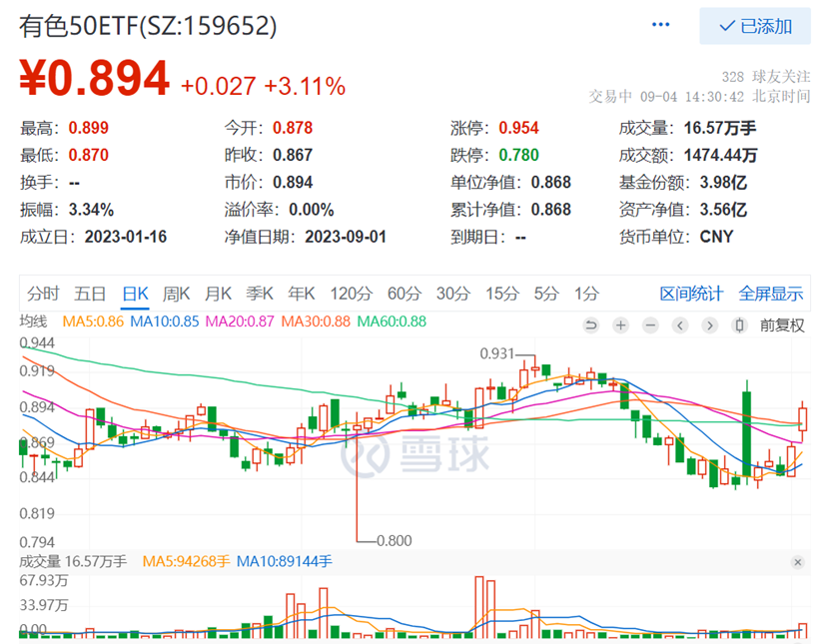
Task: Switch to the 120分 interval tab
Action: coord(351,294)
